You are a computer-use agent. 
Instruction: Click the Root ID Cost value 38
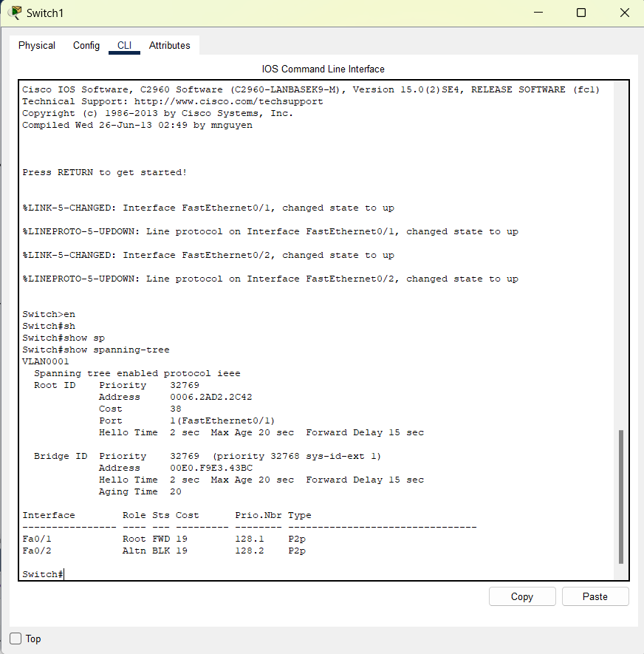click(176, 409)
